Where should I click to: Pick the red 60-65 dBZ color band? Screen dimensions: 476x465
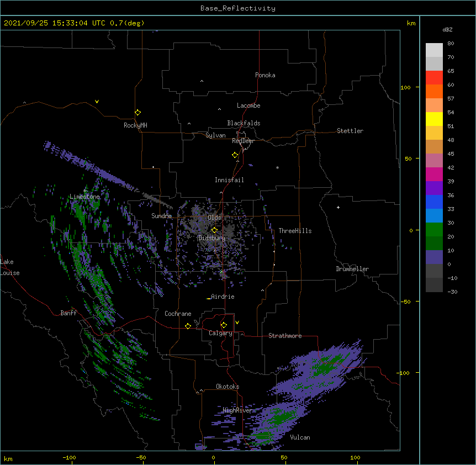point(434,77)
